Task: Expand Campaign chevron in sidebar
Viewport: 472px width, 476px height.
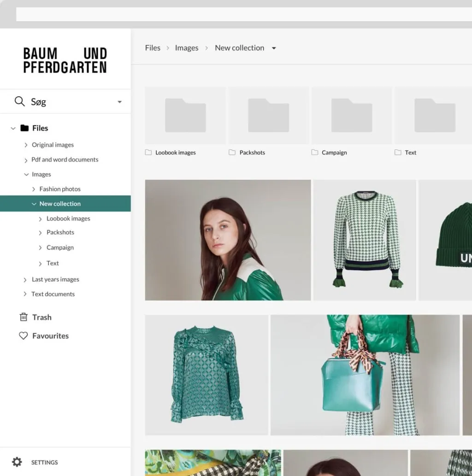Action: 40,248
